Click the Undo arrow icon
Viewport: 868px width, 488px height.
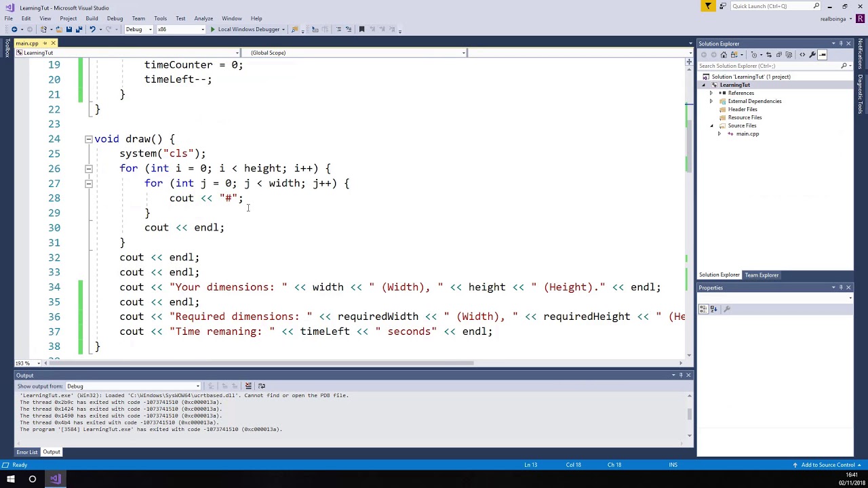[x=92, y=29]
